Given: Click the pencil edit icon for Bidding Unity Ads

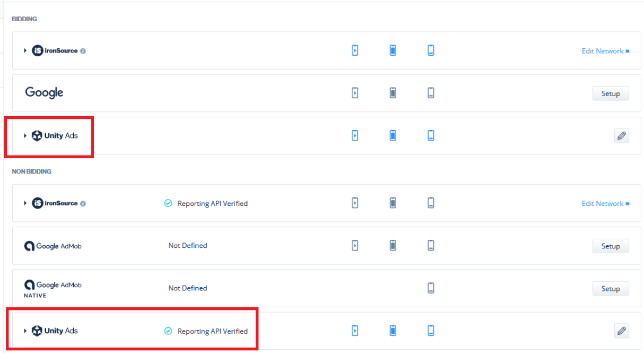Looking at the screenshot, I should (x=621, y=136).
